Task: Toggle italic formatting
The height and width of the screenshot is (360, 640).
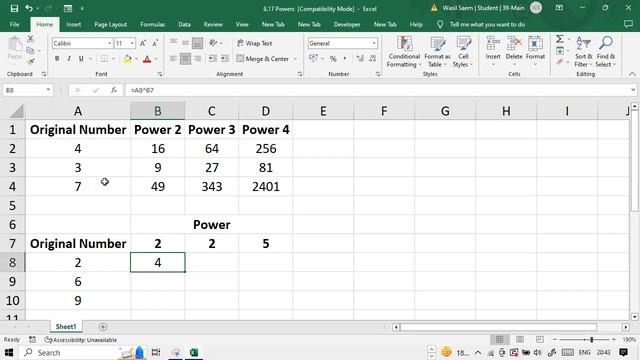Action: (69, 59)
